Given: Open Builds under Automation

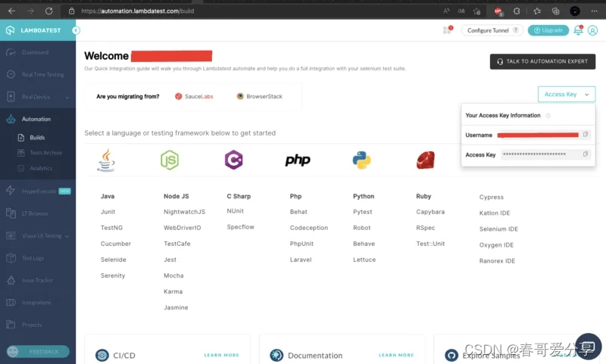Looking at the screenshot, I should (37, 138).
